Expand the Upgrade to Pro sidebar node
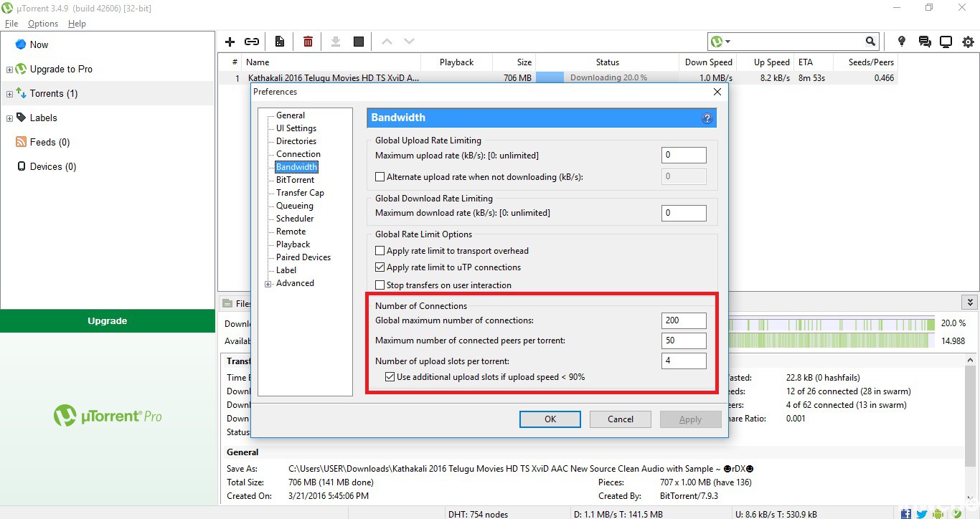Screen dimensions: 980x519 tap(9, 70)
